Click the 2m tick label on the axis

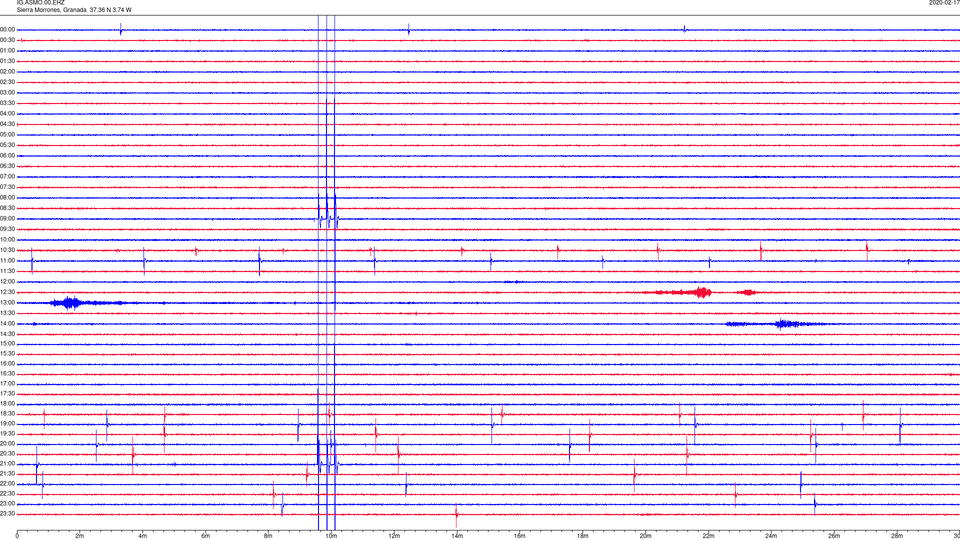click(x=80, y=536)
